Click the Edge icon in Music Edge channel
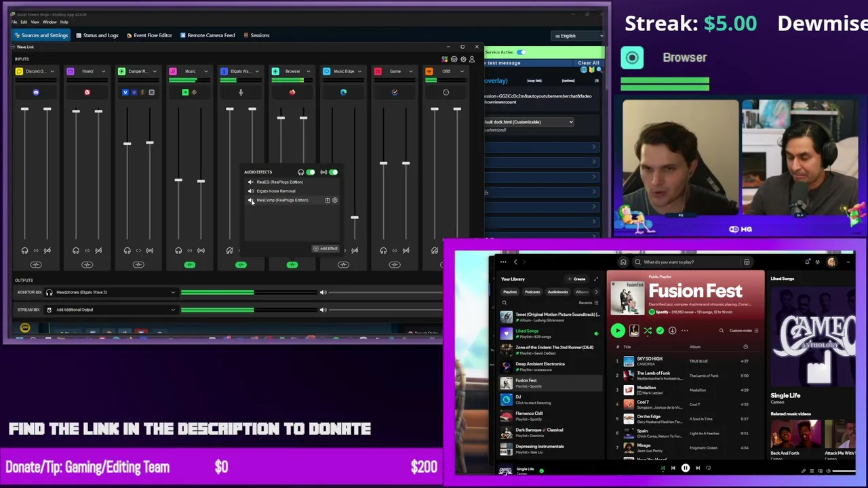 (343, 92)
